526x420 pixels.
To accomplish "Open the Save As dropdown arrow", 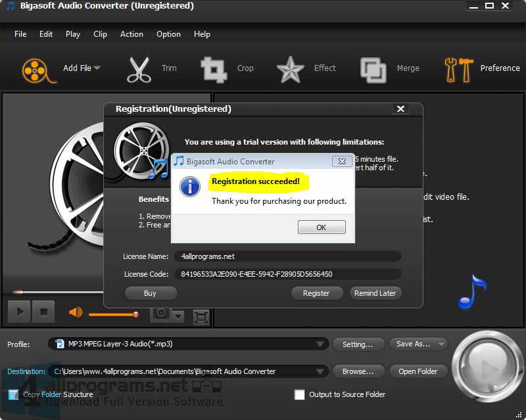I will pyautogui.click(x=442, y=344).
